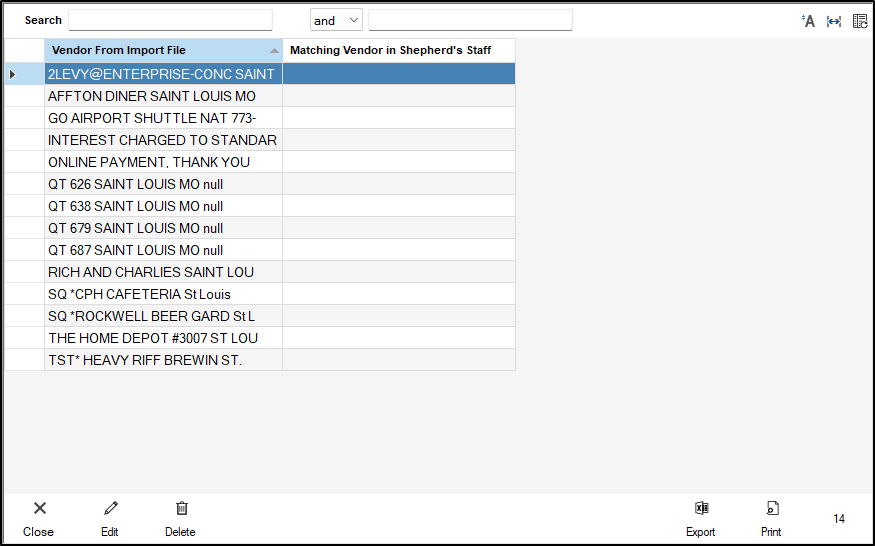Click matching vendor cell for RICH AND CHARLIES
Image resolution: width=875 pixels, height=546 pixels.
[x=398, y=272]
